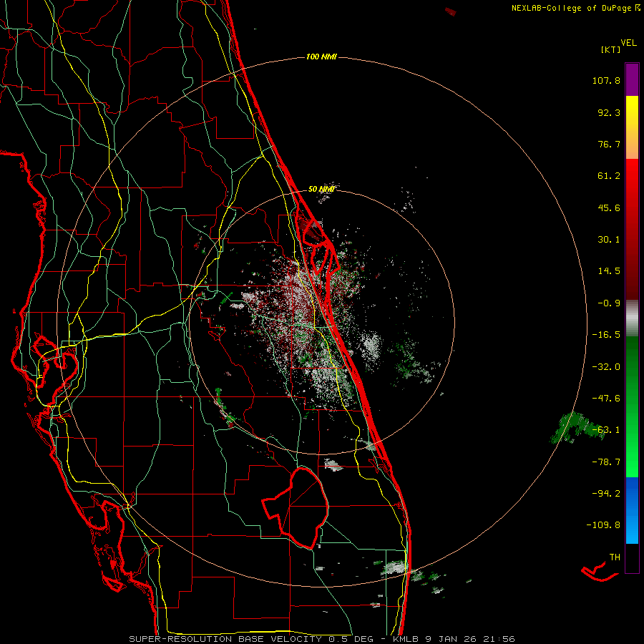
Task: Select the -78.7 legend value
Action: click(x=606, y=462)
